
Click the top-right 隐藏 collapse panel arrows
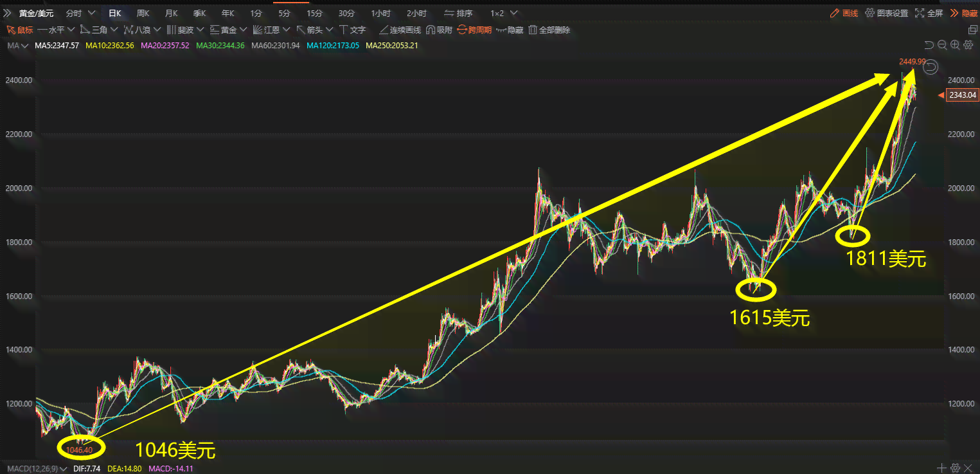963,13
